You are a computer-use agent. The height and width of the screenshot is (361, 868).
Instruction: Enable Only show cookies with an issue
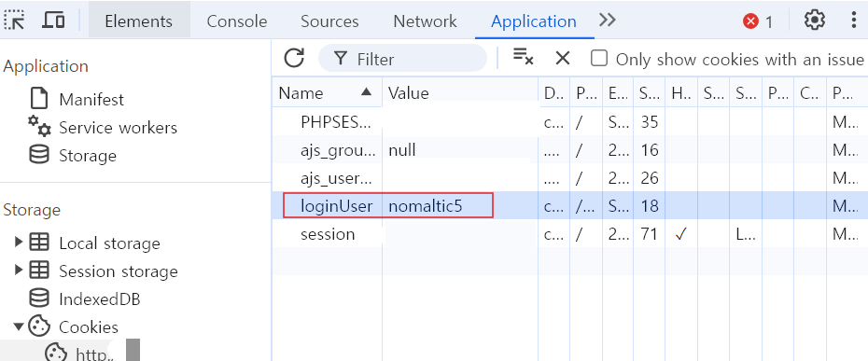599,58
